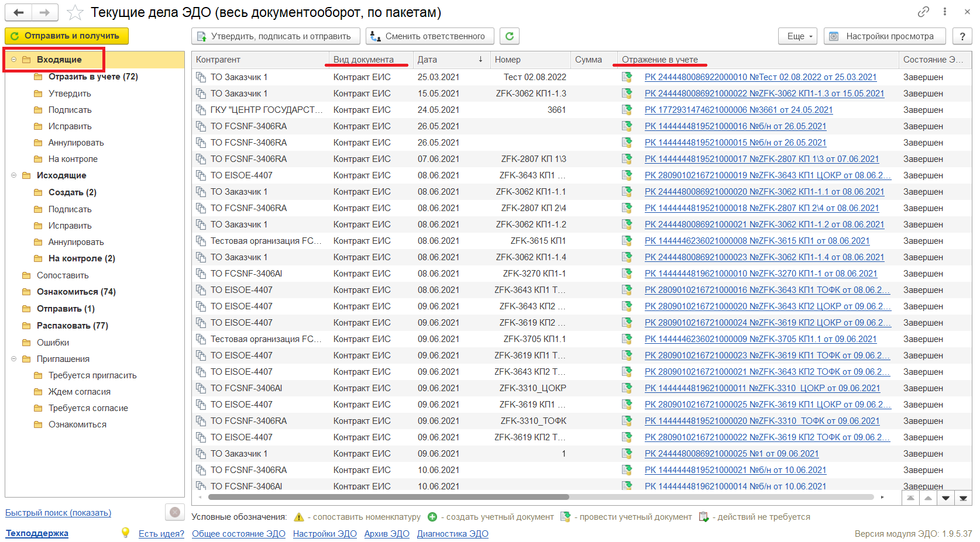Select Распаковать (77) folder
The image size is (980, 542).
pos(73,326)
